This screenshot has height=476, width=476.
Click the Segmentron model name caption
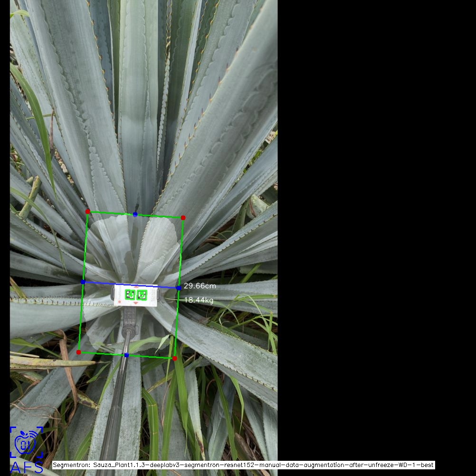click(243, 465)
